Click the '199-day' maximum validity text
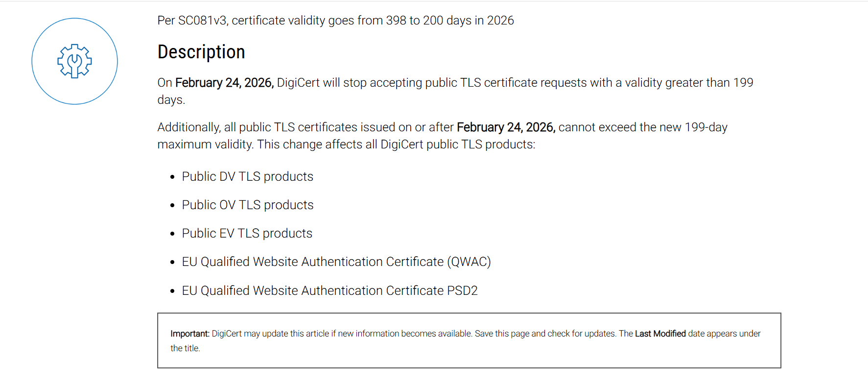 706,127
